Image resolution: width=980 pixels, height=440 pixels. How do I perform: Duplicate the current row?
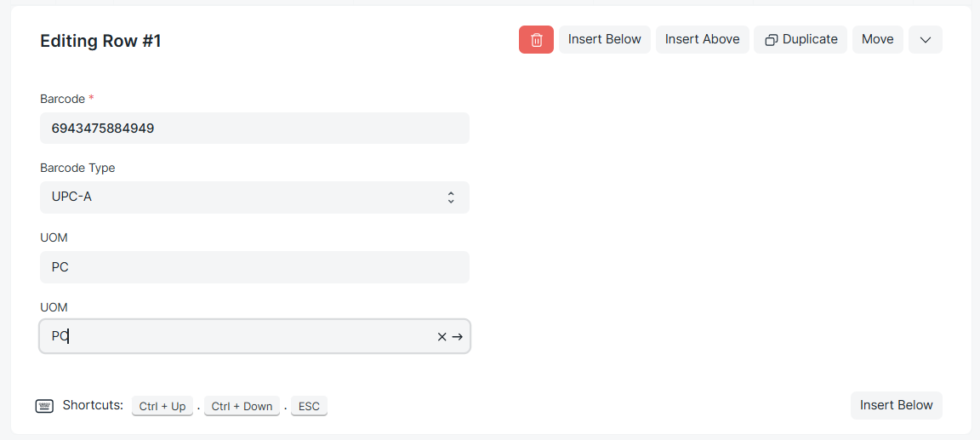pyautogui.click(x=801, y=40)
